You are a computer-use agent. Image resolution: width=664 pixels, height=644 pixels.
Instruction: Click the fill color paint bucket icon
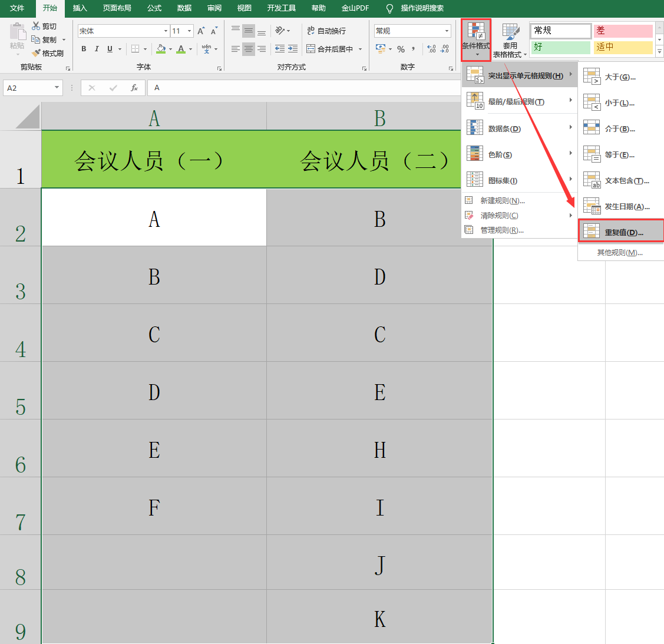161,49
